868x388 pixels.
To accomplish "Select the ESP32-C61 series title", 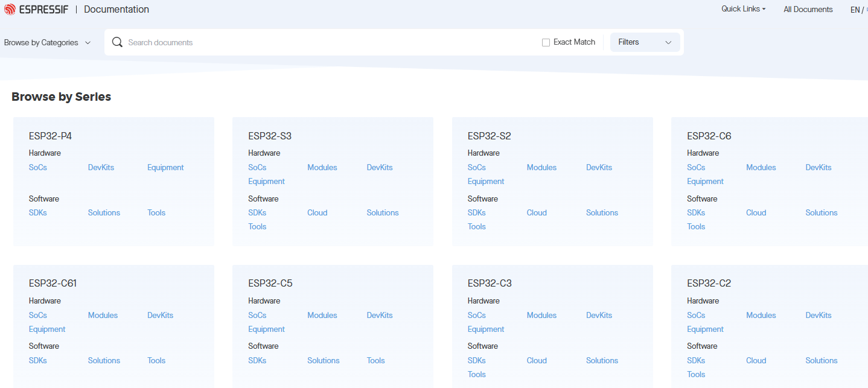I will coord(53,283).
